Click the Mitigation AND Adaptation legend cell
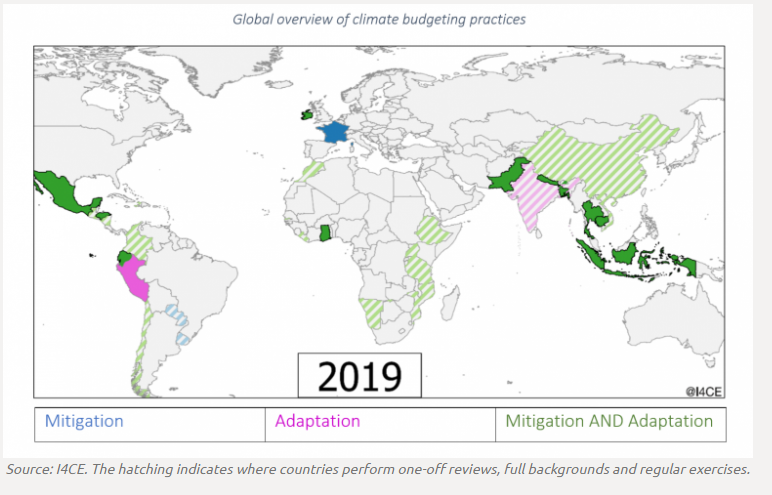This screenshot has height=495, width=772. click(609, 421)
